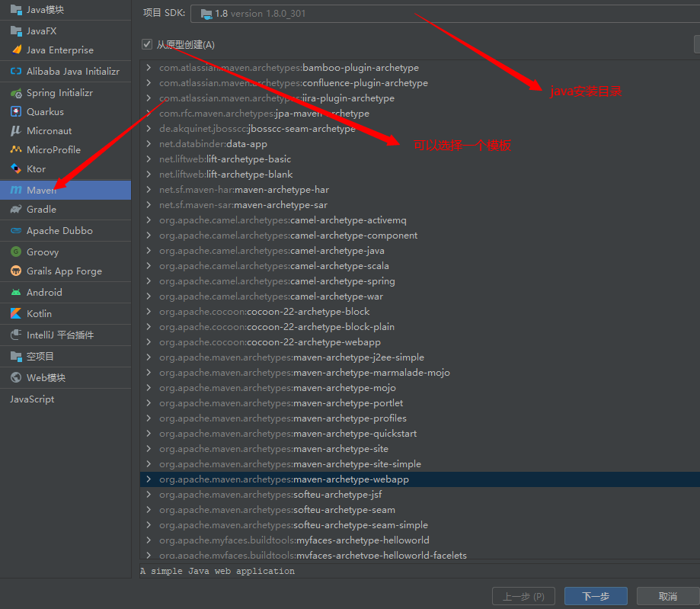Click the Apache Dubbo icon
Screen dimensions: 700x609
(x=16, y=230)
